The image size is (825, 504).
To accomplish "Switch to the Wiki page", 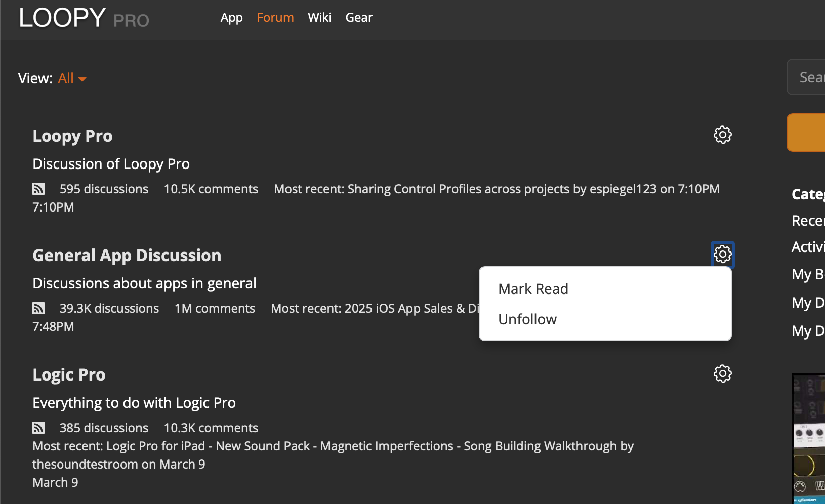I will 319,18.
